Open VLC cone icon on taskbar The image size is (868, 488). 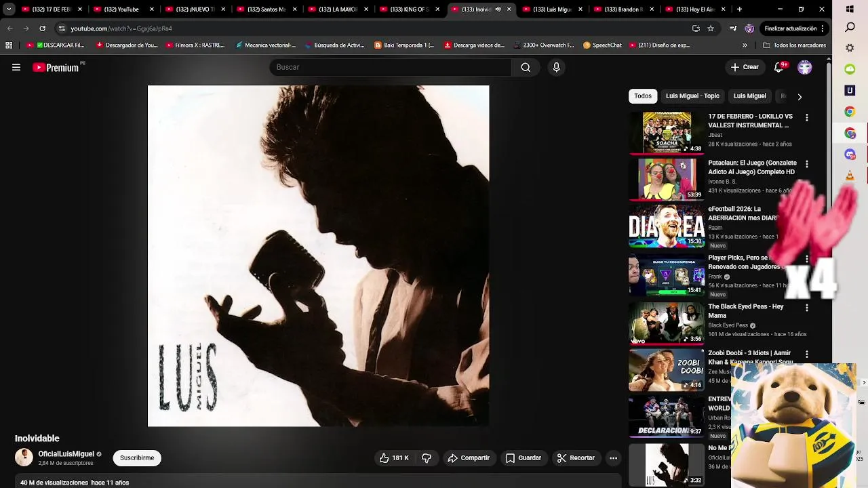coord(850,176)
